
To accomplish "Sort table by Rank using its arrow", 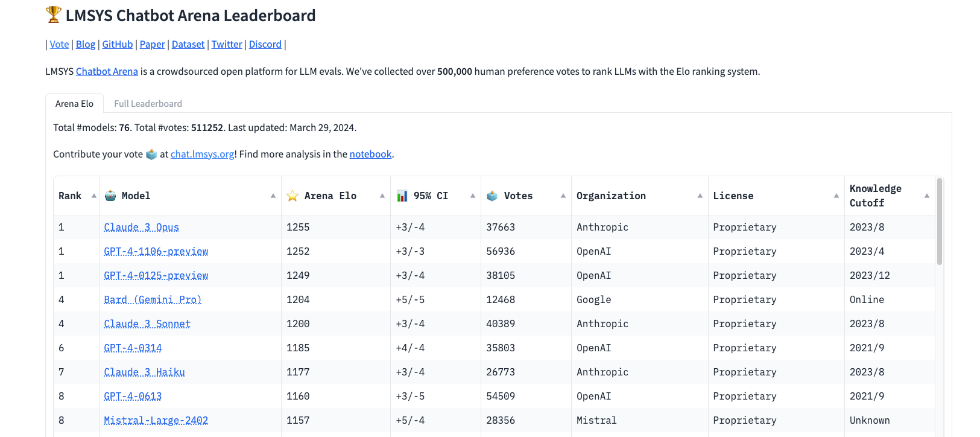I will [93, 196].
